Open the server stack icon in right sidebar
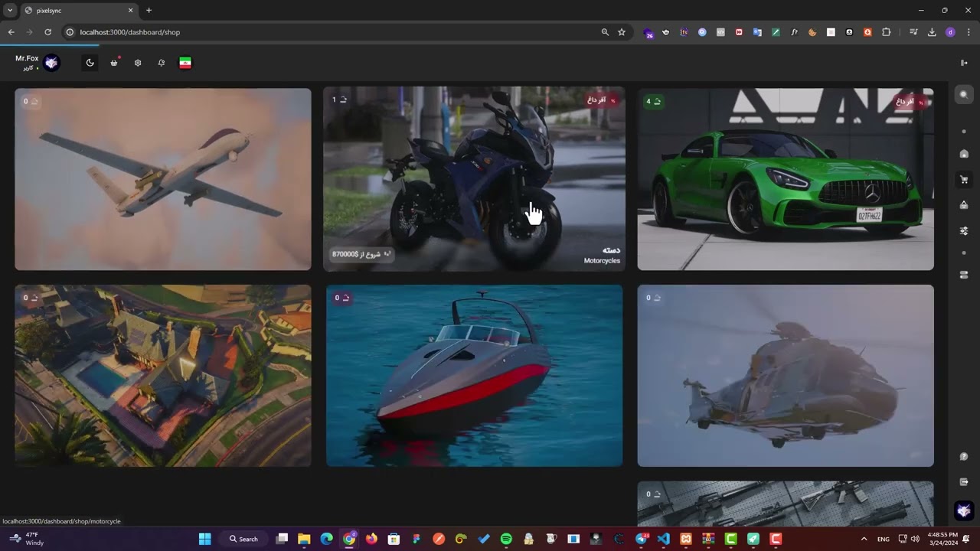The height and width of the screenshot is (551, 980). point(964,275)
